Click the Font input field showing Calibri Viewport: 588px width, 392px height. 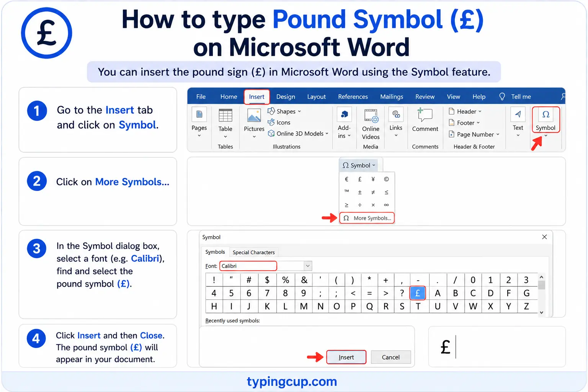(x=248, y=266)
